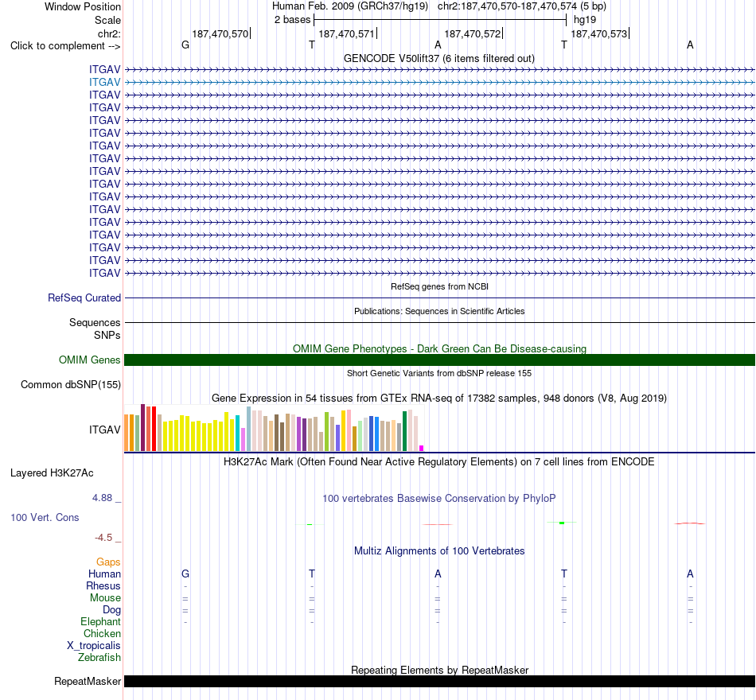The width and height of the screenshot is (756, 700).
Task: Click the 'RefSeq Curated' track label
Action: (84, 298)
